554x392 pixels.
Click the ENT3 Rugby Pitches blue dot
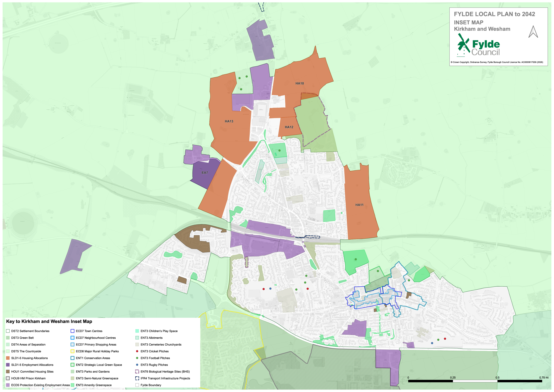click(x=137, y=365)
